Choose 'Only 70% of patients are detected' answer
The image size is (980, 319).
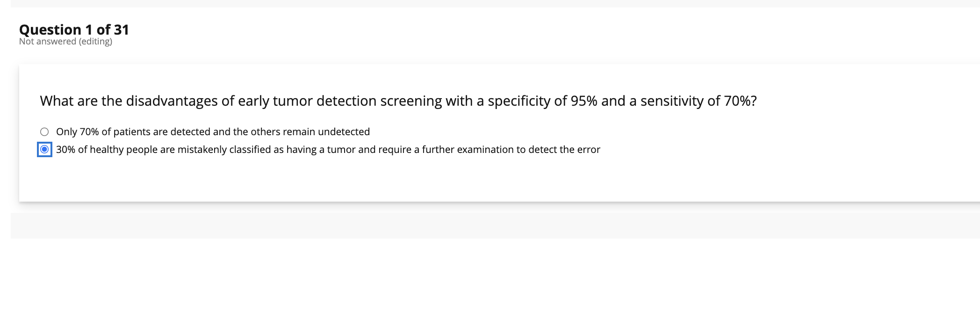(x=45, y=132)
